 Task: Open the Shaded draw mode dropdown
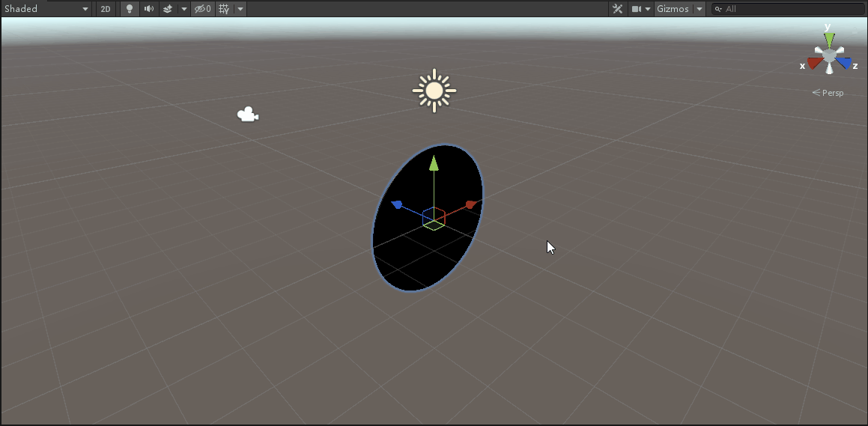coord(45,9)
